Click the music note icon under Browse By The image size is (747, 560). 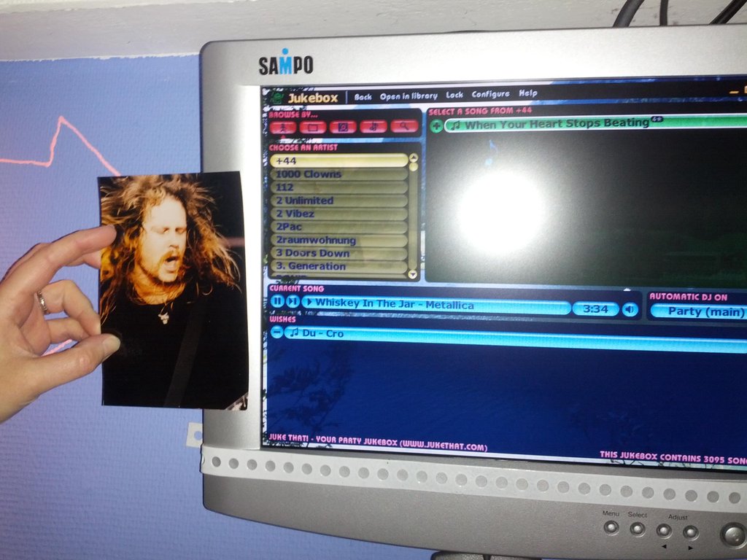click(x=373, y=126)
